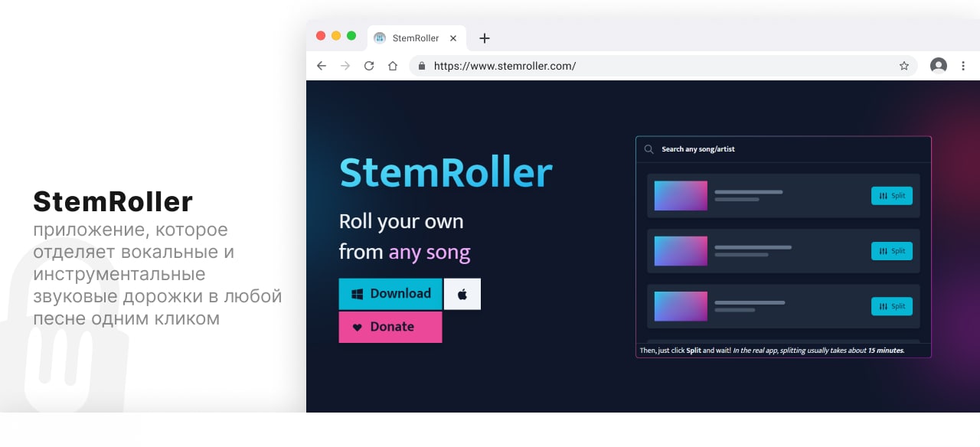Click the 'Then, just click Split and wait!' caption
980x447 pixels.
(684, 351)
